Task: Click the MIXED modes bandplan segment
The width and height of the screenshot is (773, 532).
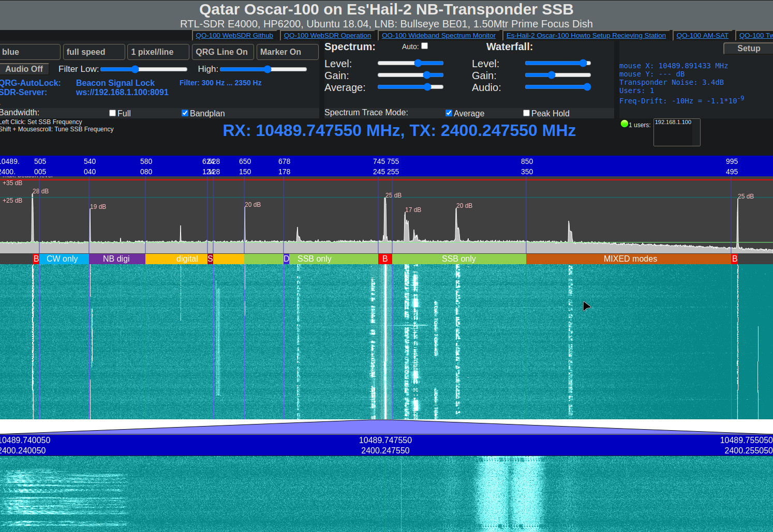Action: [x=629, y=259]
